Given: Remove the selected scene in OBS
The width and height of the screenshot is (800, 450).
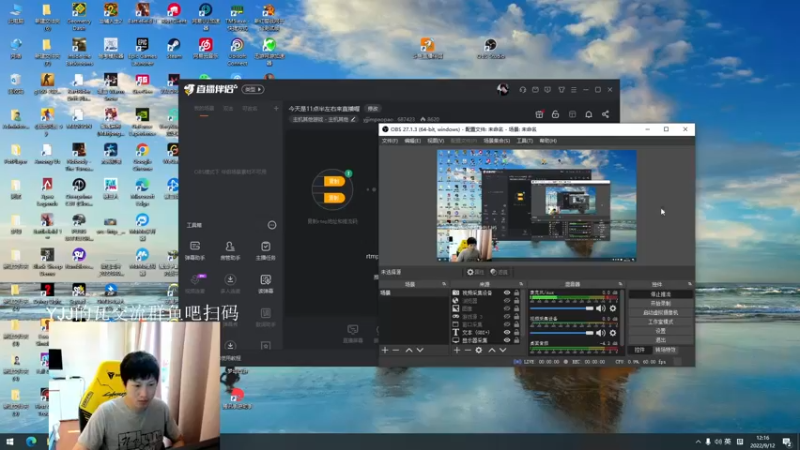Looking at the screenshot, I should tap(396, 350).
